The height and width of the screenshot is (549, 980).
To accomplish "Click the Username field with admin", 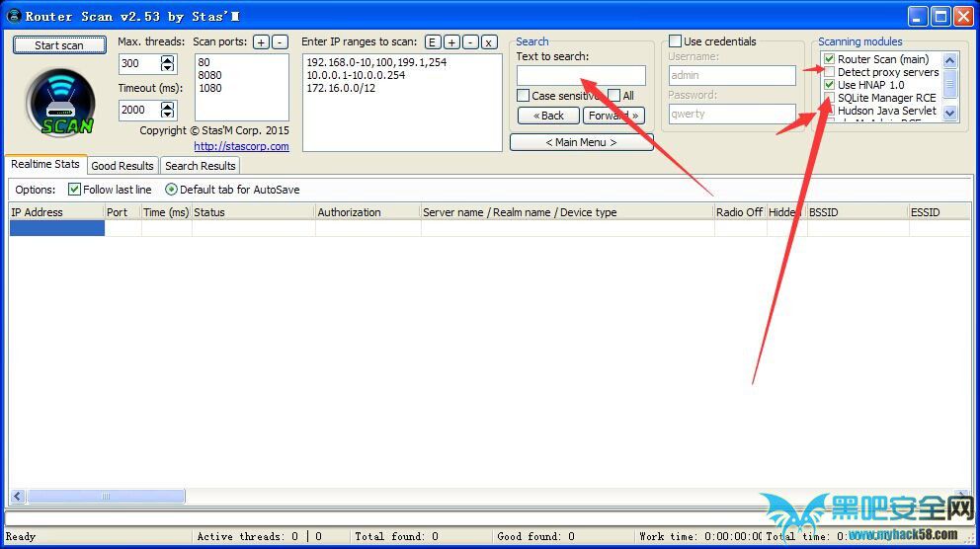I will point(732,76).
